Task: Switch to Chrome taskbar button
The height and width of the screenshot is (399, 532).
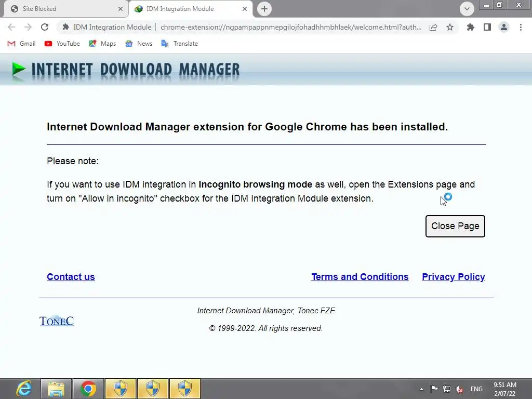Action: (x=88, y=389)
